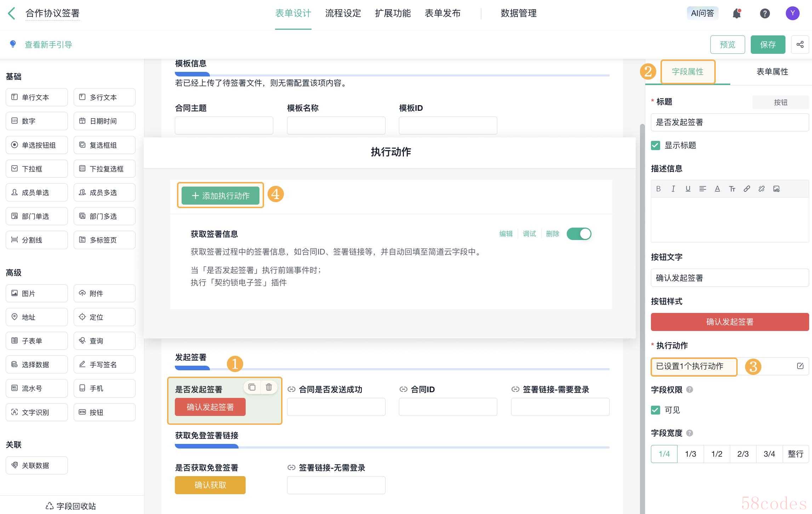Screen dimensions: 812x514
Task: Open the help question mark icon
Action: pos(765,13)
